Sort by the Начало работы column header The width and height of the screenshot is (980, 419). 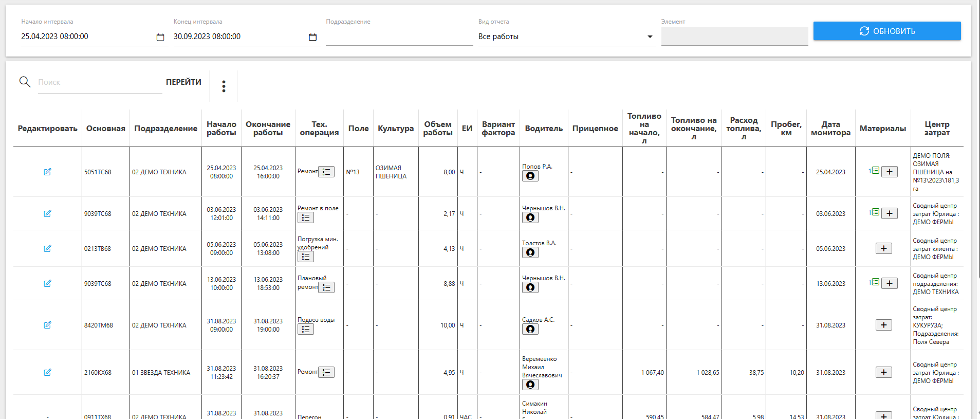click(x=221, y=129)
